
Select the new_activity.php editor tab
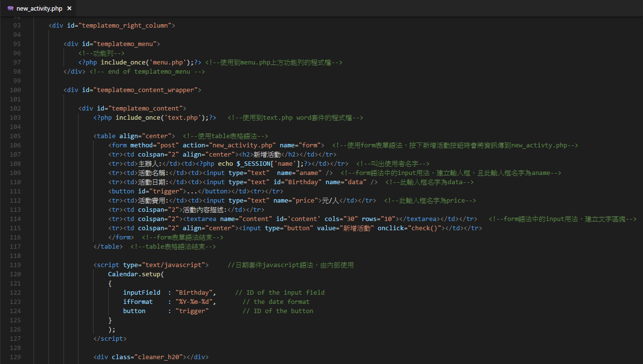tap(39, 8)
